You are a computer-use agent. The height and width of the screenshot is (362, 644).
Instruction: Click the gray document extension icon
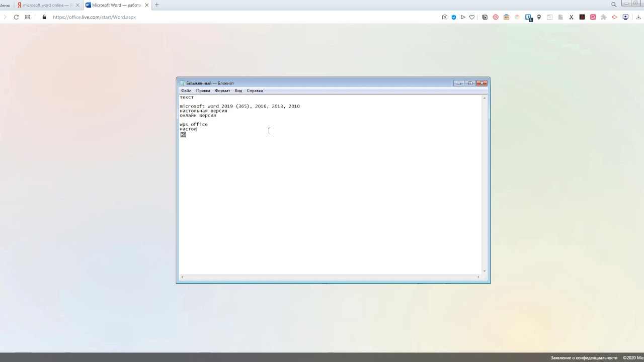560,17
